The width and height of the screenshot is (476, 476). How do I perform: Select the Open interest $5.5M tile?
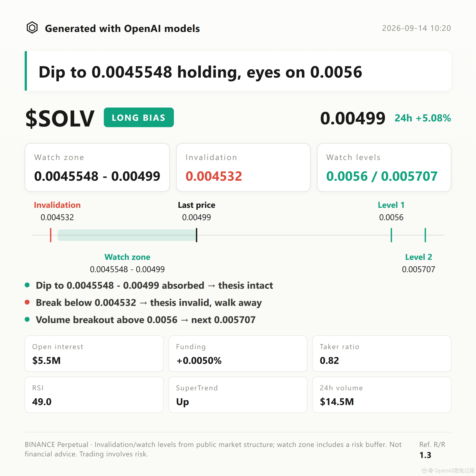coord(94,353)
